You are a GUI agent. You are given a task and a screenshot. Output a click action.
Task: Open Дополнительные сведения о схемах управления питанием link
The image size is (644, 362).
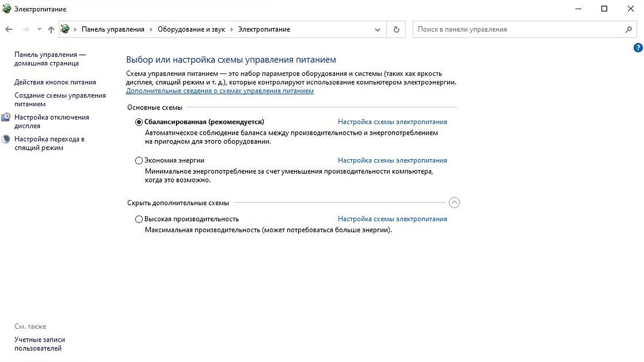click(219, 91)
